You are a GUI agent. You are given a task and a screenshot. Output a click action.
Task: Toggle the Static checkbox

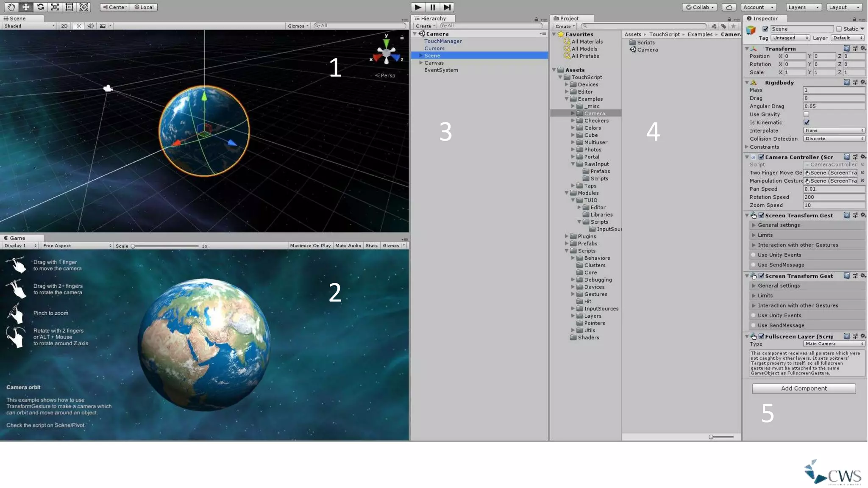coord(838,29)
